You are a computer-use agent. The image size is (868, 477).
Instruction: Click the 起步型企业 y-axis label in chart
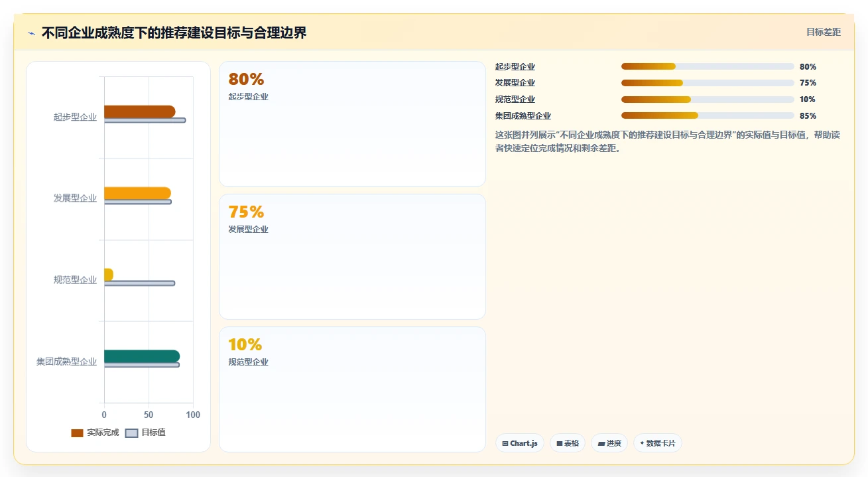(x=75, y=117)
